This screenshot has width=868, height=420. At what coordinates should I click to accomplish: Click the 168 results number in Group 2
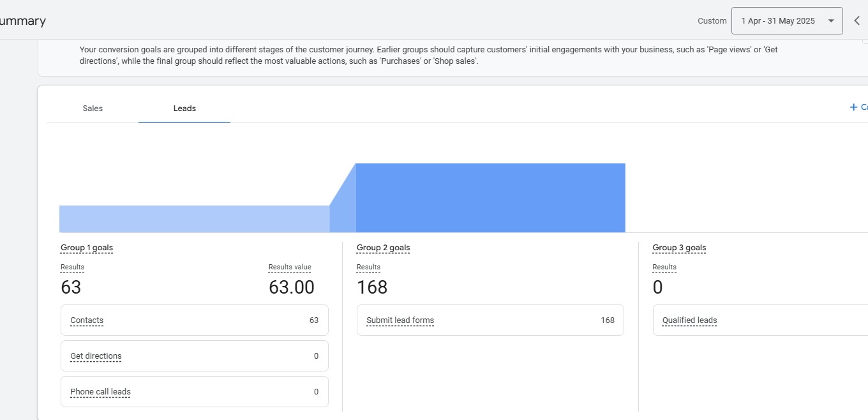pos(372,288)
